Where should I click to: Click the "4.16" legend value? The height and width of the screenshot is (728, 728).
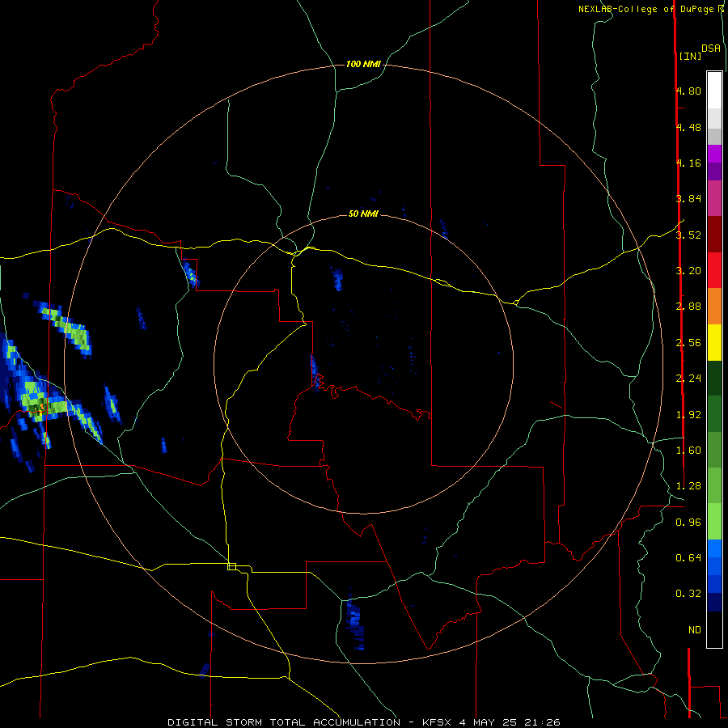coord(688,163)
